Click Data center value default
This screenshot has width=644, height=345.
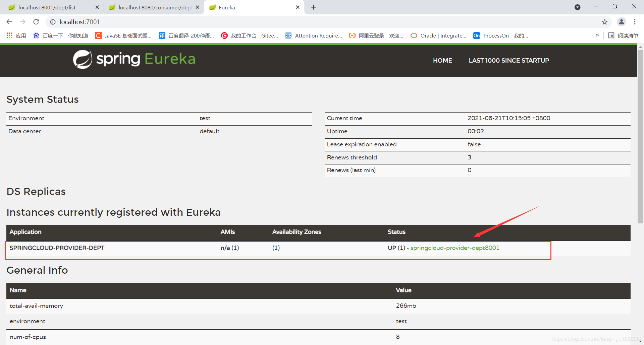pos(209,131)
